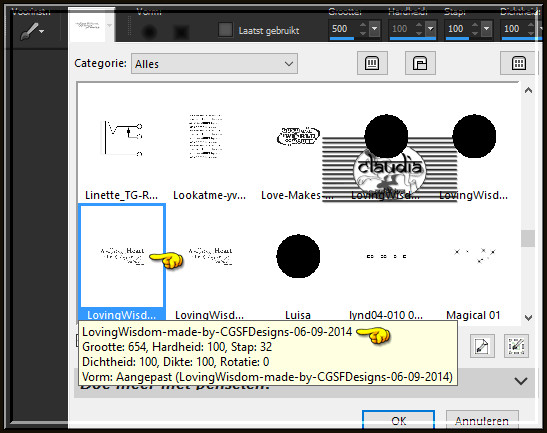Click the create brush tip icon
547x433 pixels.
tap(482, 346)
